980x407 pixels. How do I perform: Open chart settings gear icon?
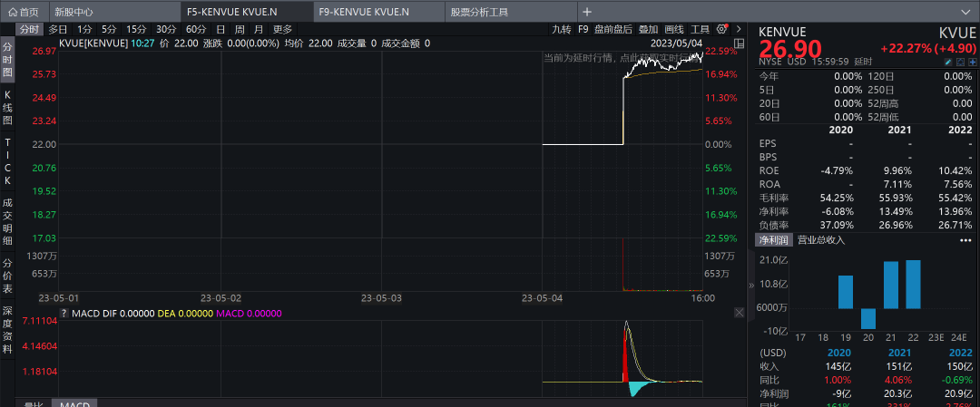[722, 29]
